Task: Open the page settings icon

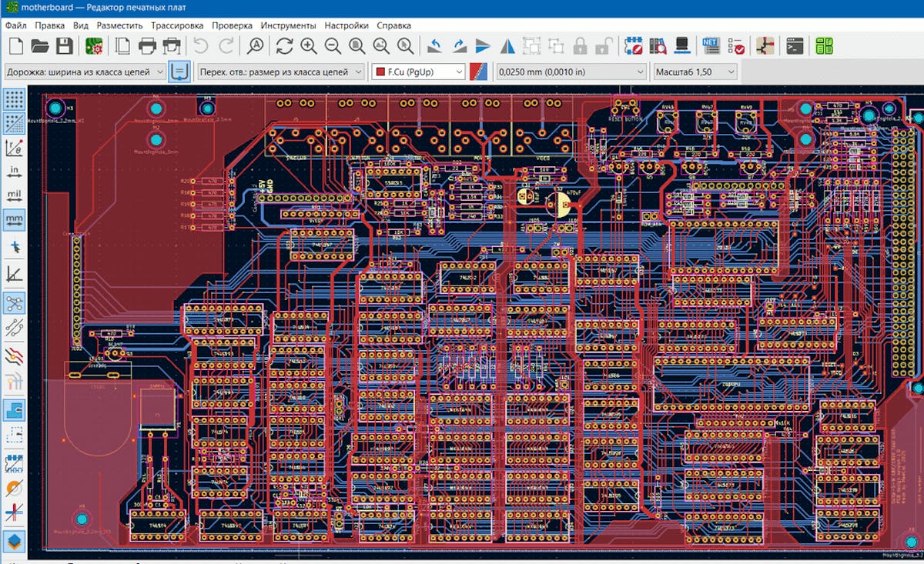Action: point(123,45)
